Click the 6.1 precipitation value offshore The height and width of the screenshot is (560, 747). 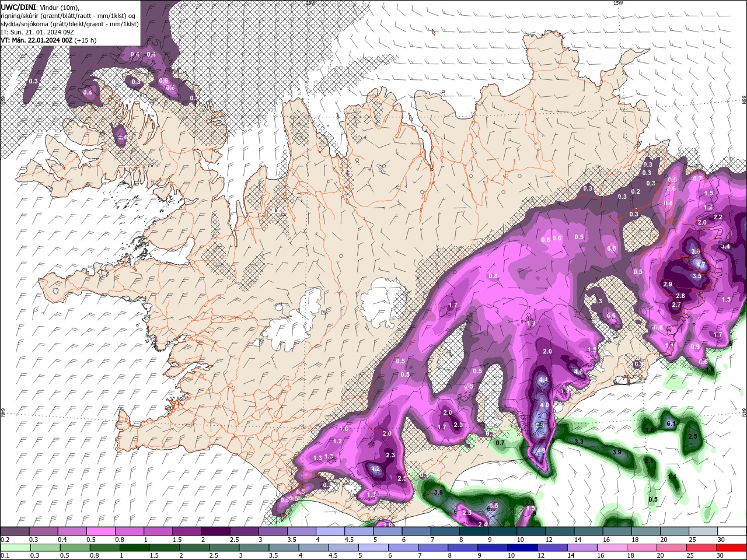pos(671,423)
